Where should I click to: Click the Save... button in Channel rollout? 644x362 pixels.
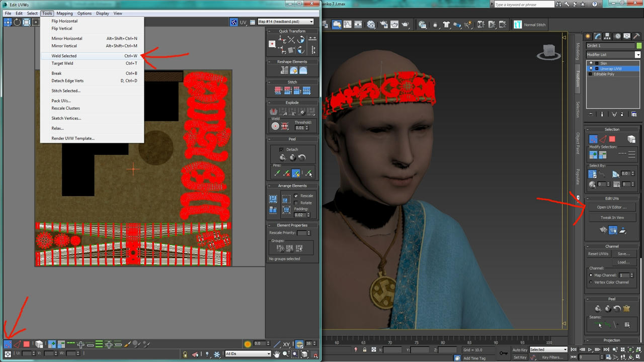click(623, 254)
